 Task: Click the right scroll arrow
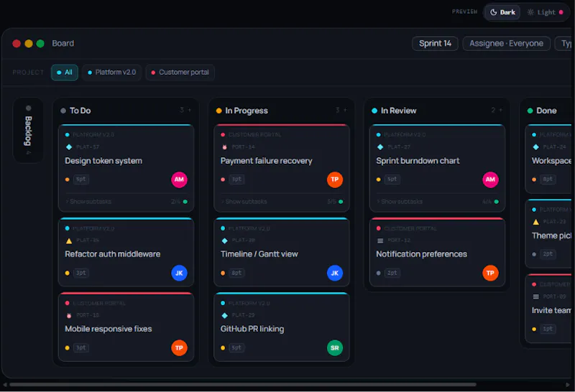coord(568,385)
